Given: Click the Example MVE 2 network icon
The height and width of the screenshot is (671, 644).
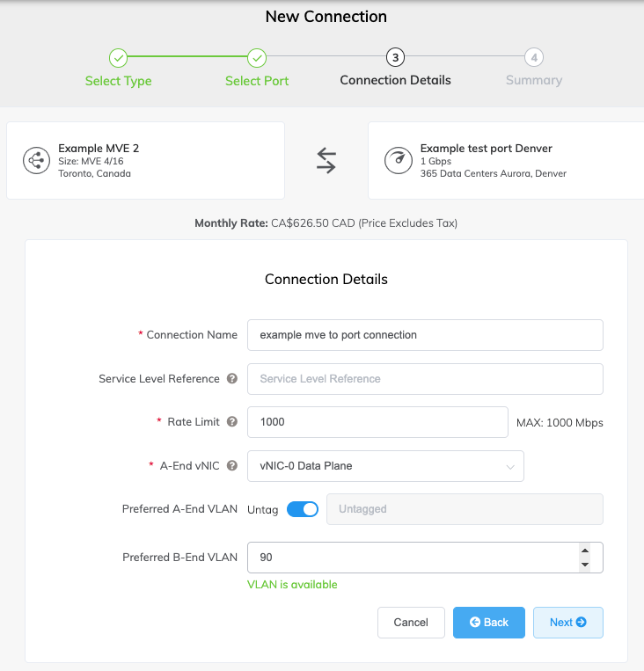Looking at the screenshot, I should click(x=36, y=161).
